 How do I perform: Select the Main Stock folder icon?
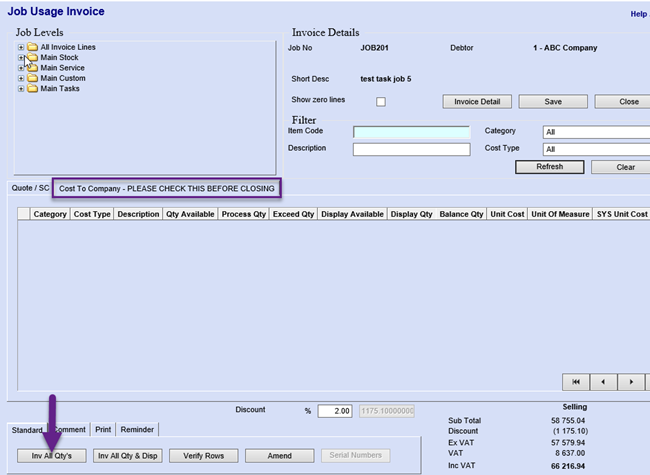tap(33, 58)
